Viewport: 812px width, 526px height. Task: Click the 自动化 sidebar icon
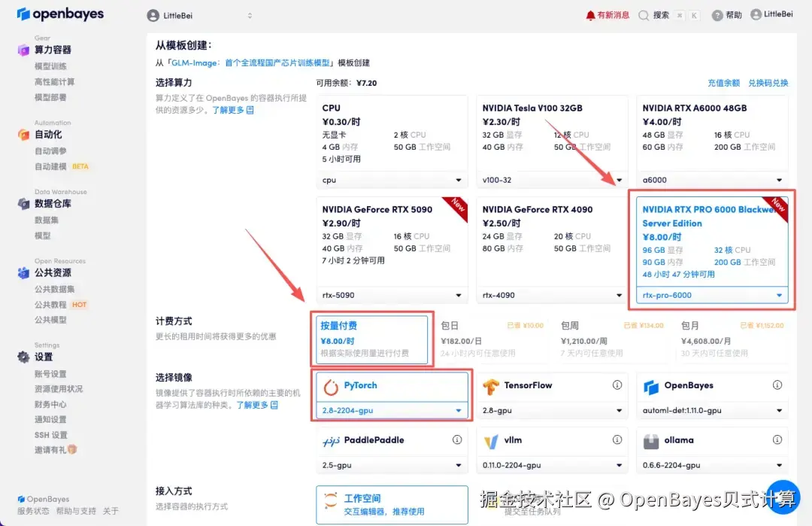coord(23,135)
